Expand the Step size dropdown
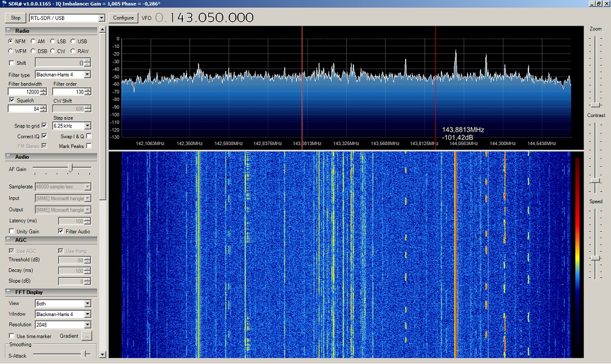Screen dimensions: 611x364 [x=87, y=126]
